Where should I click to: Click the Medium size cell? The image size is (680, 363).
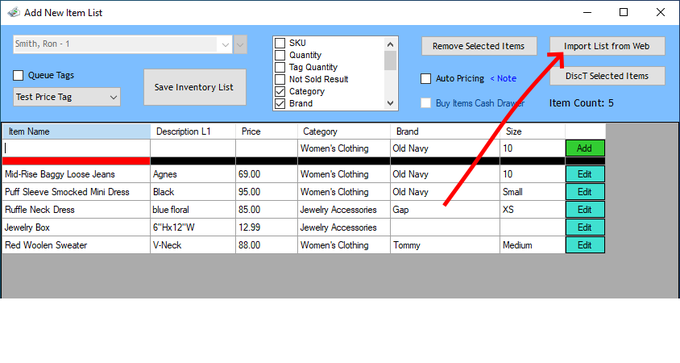533,245
